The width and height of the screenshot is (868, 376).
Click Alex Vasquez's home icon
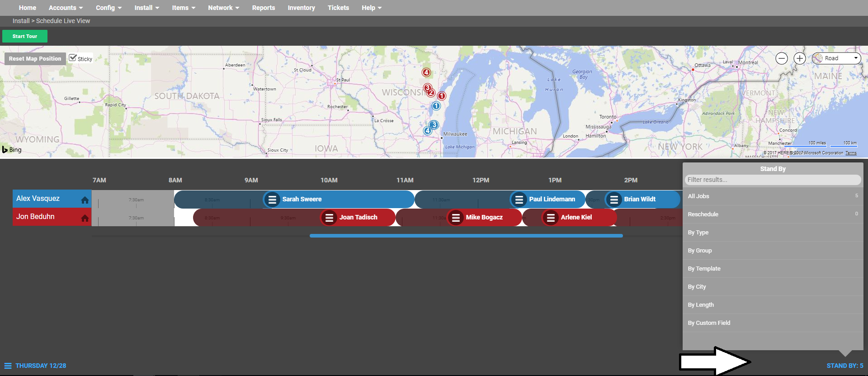(85, 200)
